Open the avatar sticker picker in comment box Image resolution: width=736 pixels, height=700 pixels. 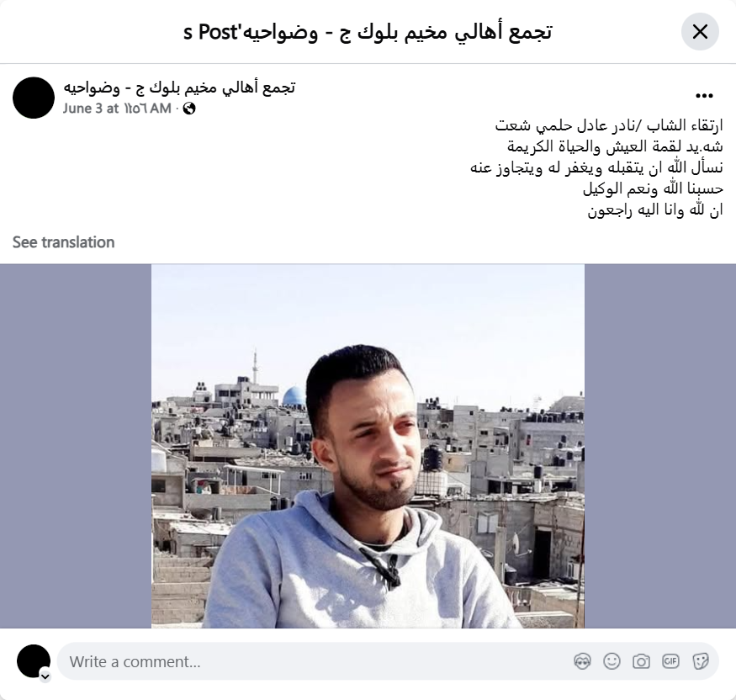582,661
